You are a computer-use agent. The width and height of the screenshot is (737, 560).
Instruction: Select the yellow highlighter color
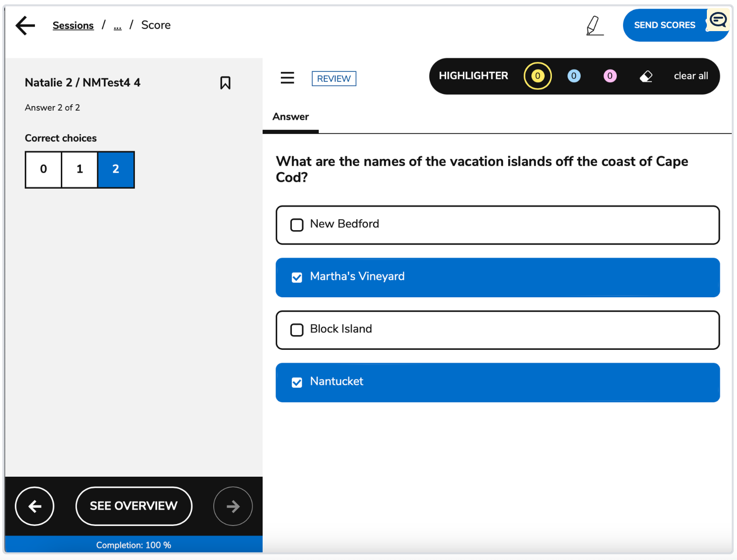pyautogui.click(x=537, y=76)
